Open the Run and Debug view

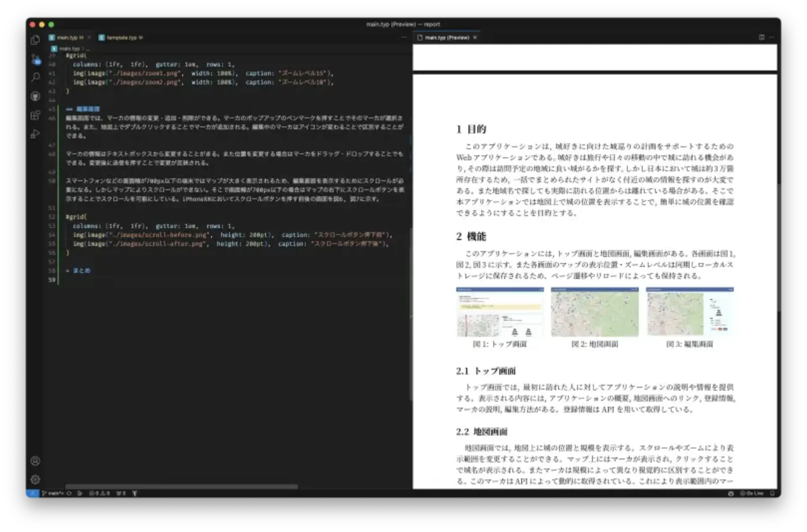tap(35, 134)
